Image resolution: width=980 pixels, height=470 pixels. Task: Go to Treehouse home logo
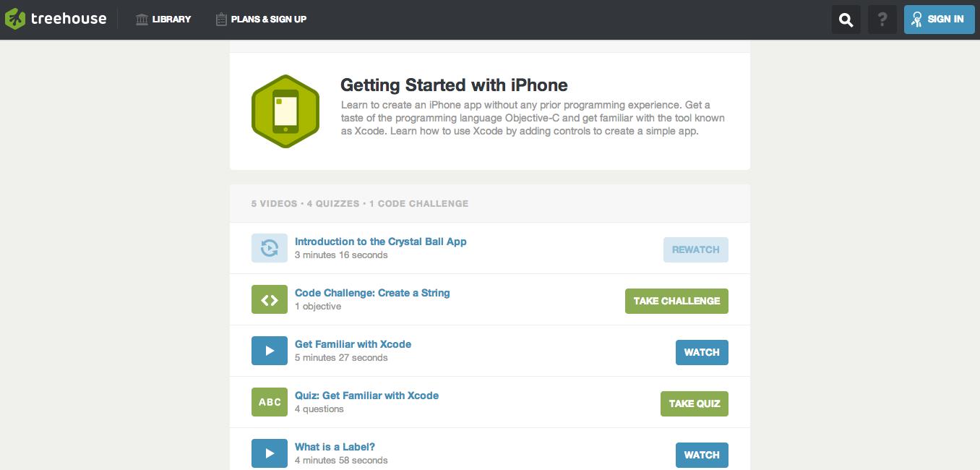(x=56, y=20)
